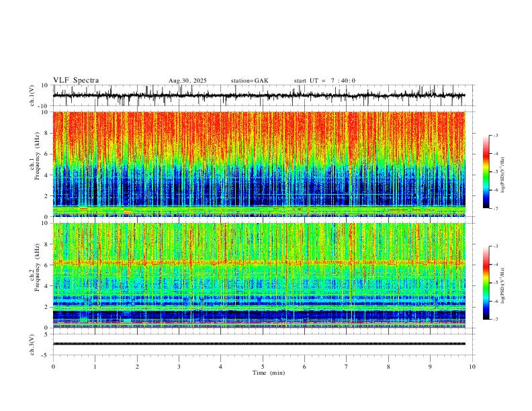532x411 pixels.
Task: Click the ch.1 voltage waveform trace
Action: point(259,95)
